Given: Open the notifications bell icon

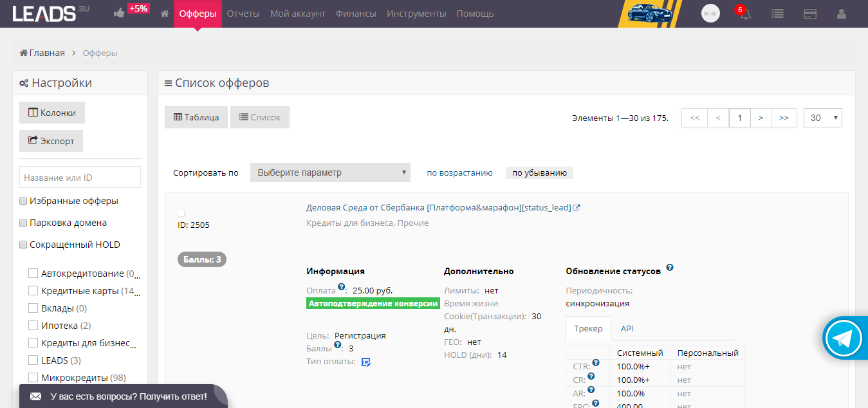Looking at the screenshot, I should (x=744, y=14).
